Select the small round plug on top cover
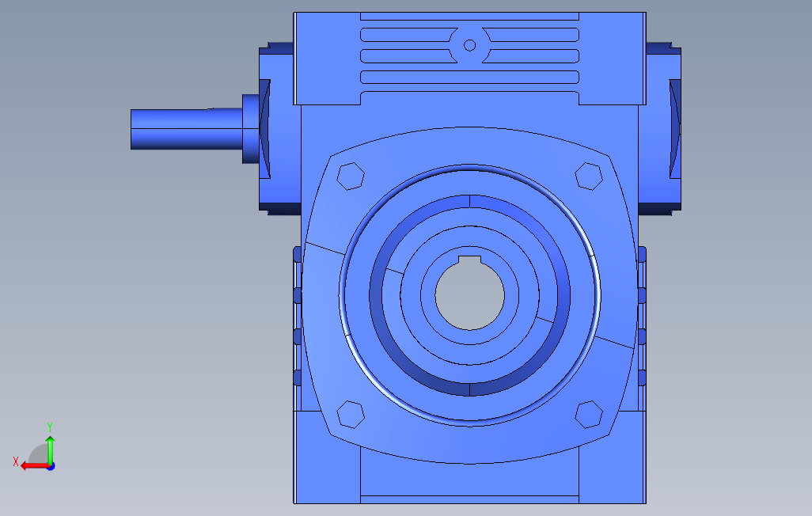Screen dimensions: 812x516 469,46
